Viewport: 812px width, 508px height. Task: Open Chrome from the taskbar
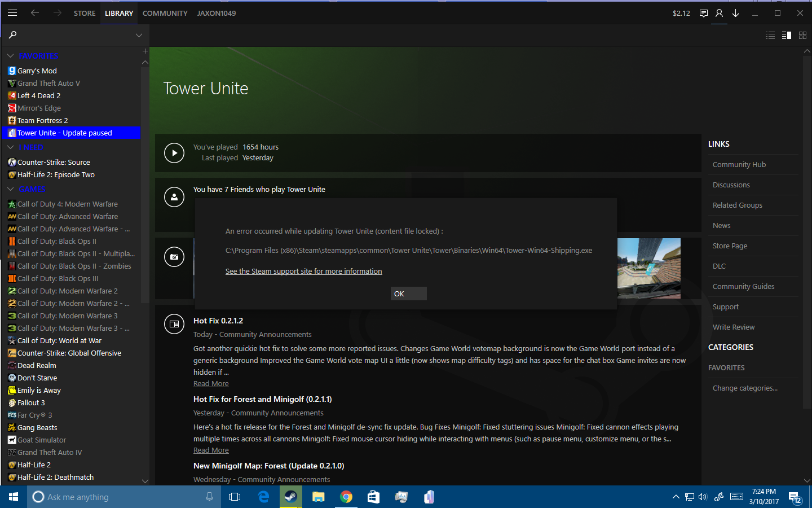(x=346, y=497)
